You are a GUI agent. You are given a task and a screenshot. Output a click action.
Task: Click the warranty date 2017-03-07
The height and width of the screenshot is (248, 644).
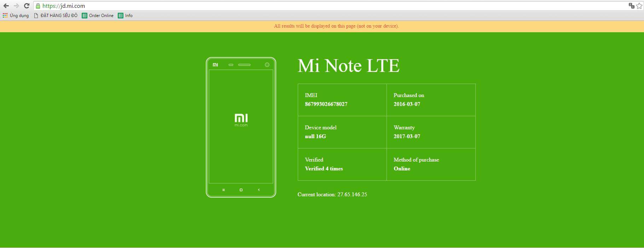pyautogui.click(x=407, y=136)
